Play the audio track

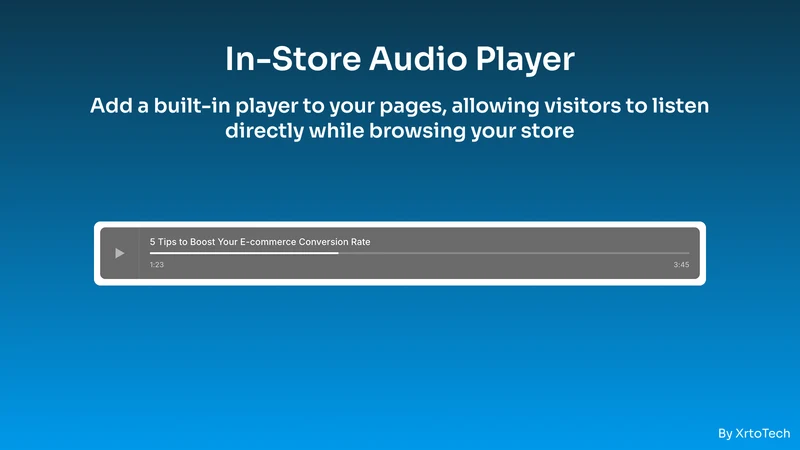(119, 253)
